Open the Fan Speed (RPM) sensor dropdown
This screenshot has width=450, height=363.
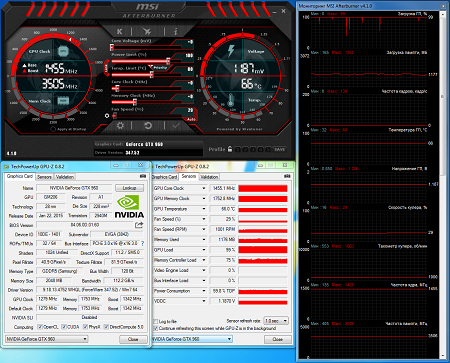pyautogui.click(x=204, y=229)
